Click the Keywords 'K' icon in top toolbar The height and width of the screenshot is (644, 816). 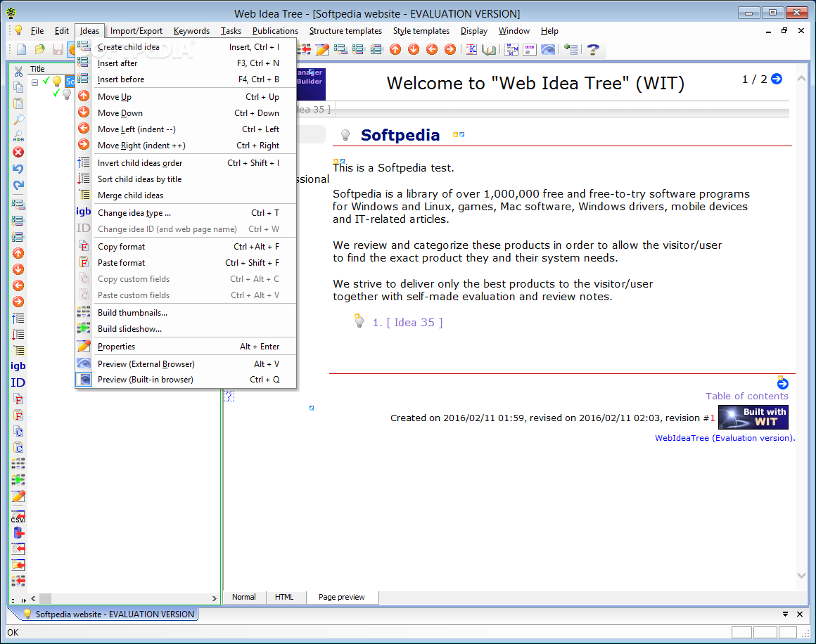click(x=471, y=49)
